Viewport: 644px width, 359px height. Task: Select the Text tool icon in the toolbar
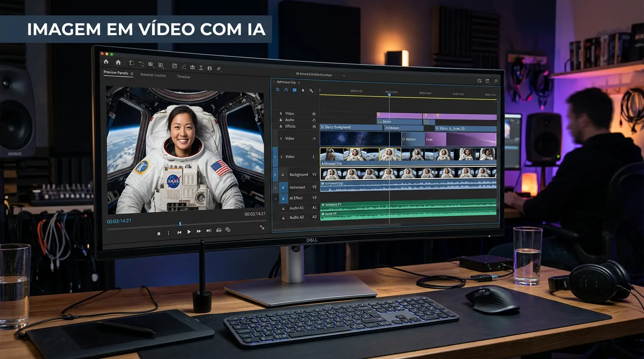click(201, 67)
